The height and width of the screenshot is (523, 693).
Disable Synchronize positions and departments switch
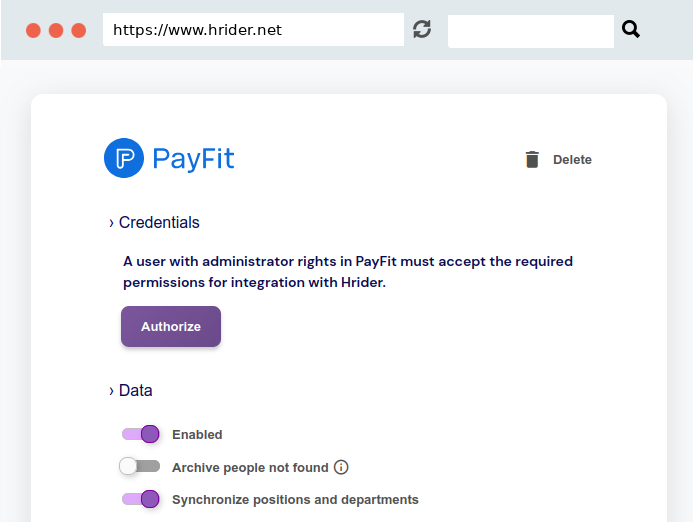141,499
